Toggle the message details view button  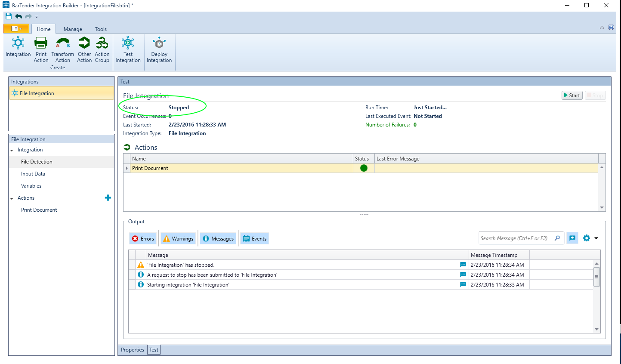click(572, 238)
